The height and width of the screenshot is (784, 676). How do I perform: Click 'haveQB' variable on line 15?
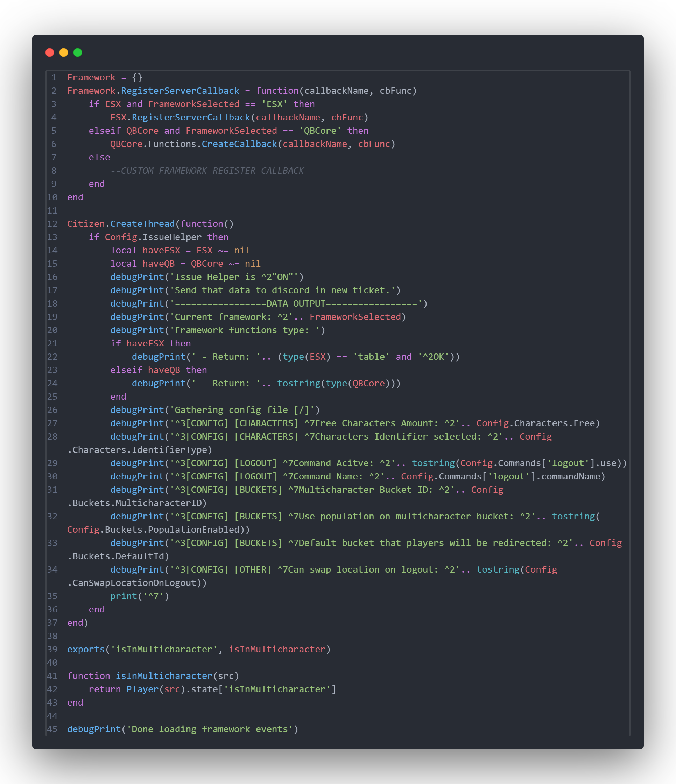click(x=159, y=264)
